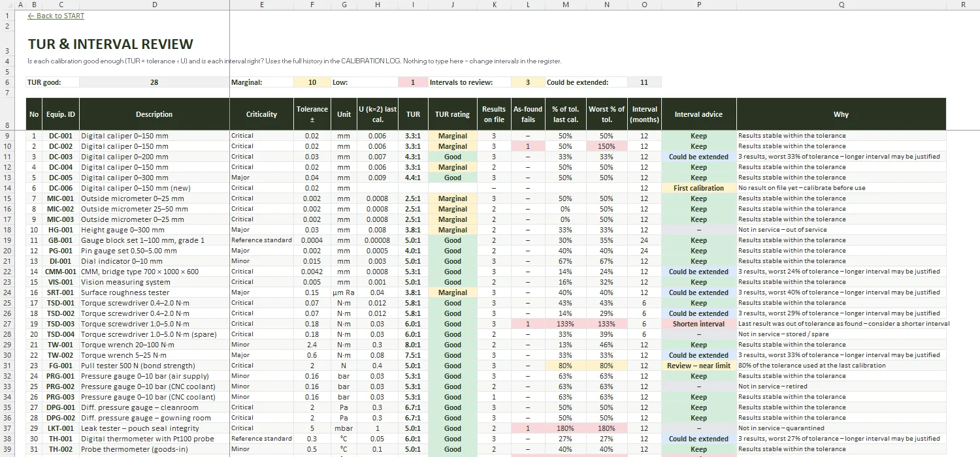Click the Interval advice heading
Image resolution: width=980 pixels, height=457 pixels.
point(698,114)
